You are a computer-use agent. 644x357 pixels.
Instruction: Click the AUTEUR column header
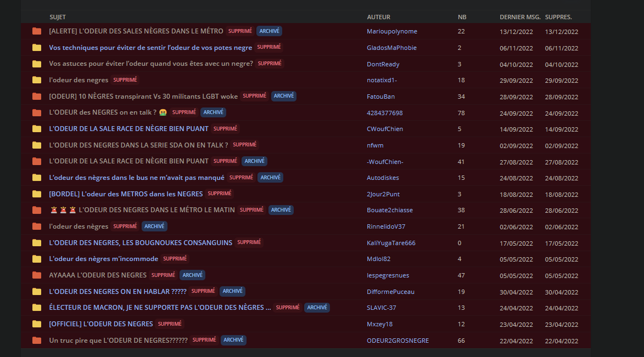(x=378, y=17)
